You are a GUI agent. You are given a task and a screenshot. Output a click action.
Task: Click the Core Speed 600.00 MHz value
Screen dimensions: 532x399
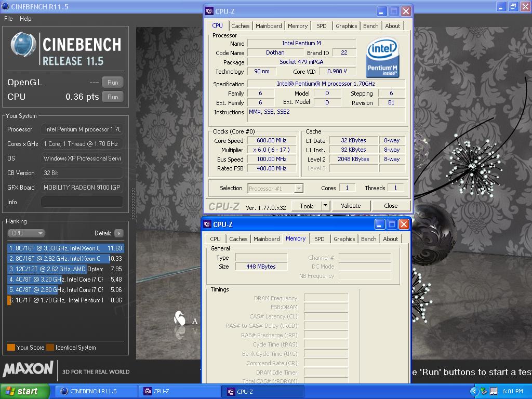pyautogui.click(x=272, y=140)
